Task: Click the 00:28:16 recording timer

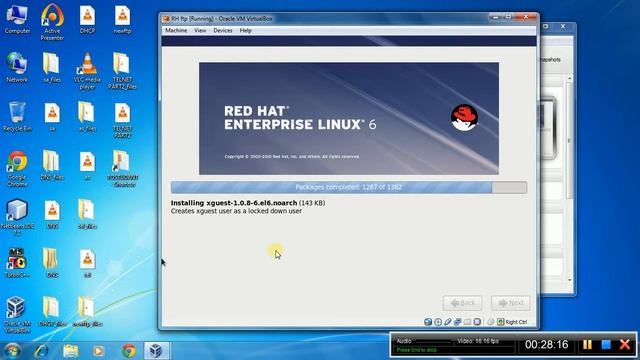Action: pyautogui.click(x=547, y=344)
